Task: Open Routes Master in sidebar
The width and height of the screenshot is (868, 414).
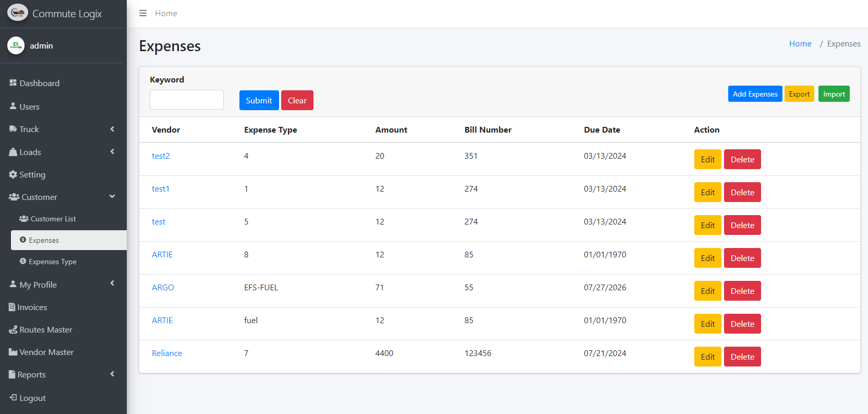Action: click(45, 329)
